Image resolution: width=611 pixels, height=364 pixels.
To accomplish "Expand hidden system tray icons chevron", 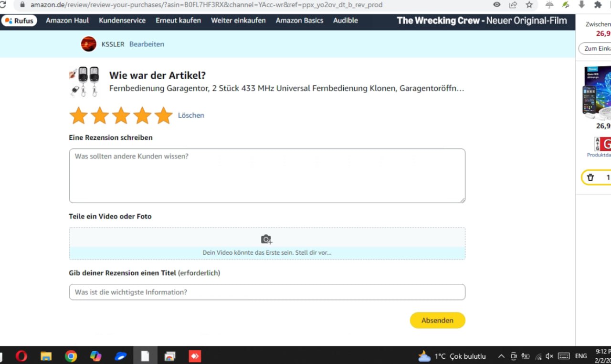I will [x=501, y=356].
